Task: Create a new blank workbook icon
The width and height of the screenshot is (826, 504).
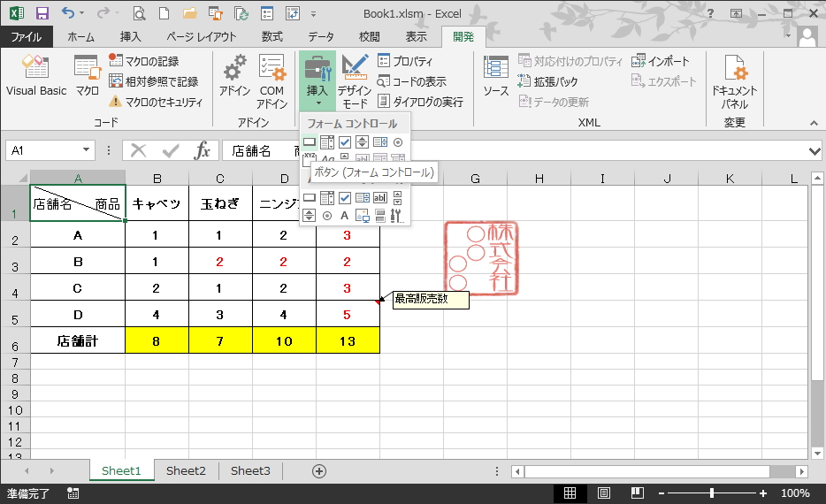Action: [x=164, y=13]
